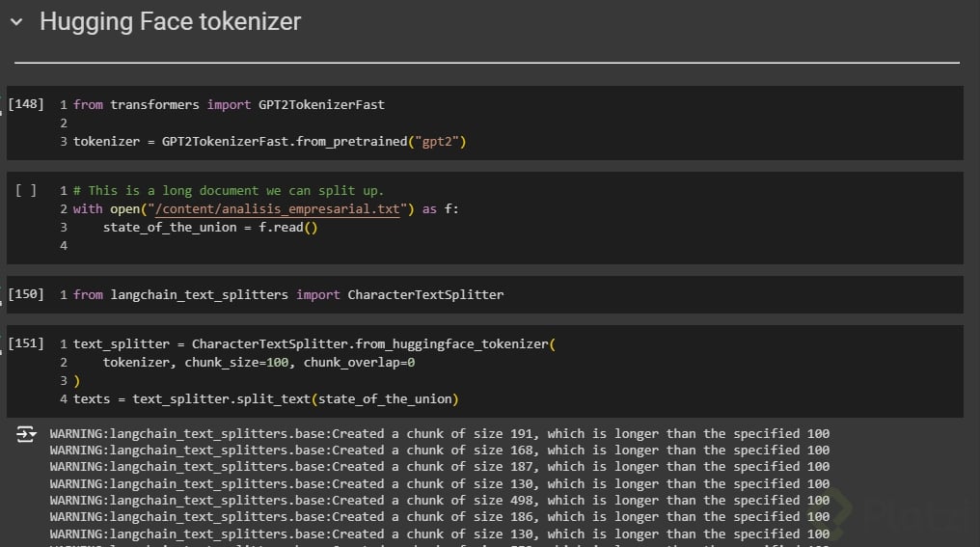980x547 pixels.
Task: Collapse the Hugging Face tokenizer section
Action: point(16,22)
